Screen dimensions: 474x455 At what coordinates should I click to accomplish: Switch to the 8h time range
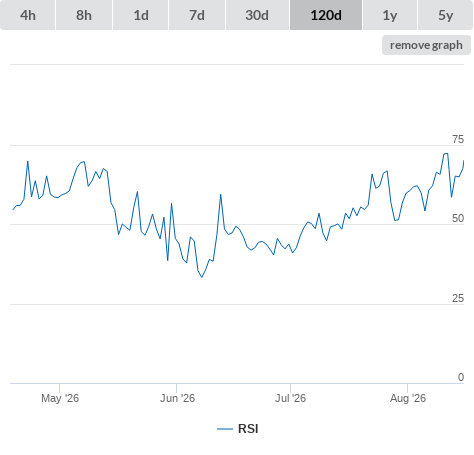coord(84,15)
